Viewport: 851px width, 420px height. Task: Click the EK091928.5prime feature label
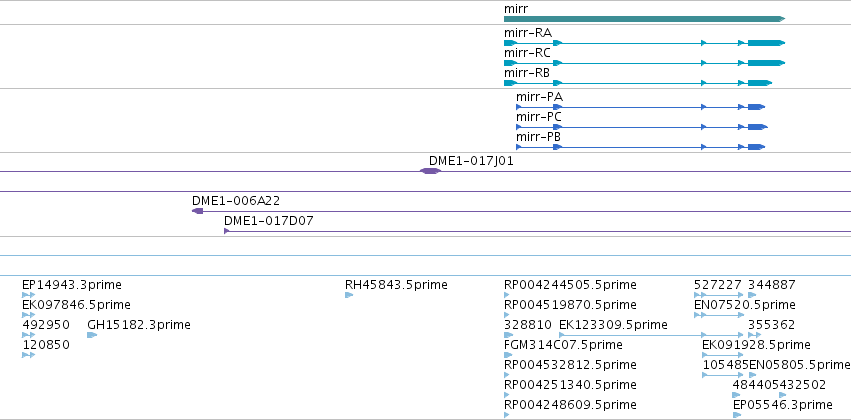pos(756,345)
